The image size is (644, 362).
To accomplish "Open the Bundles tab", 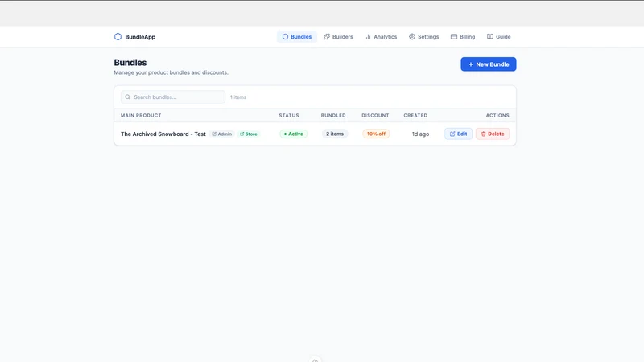I will pyautogui.click(x=297, y=36).
